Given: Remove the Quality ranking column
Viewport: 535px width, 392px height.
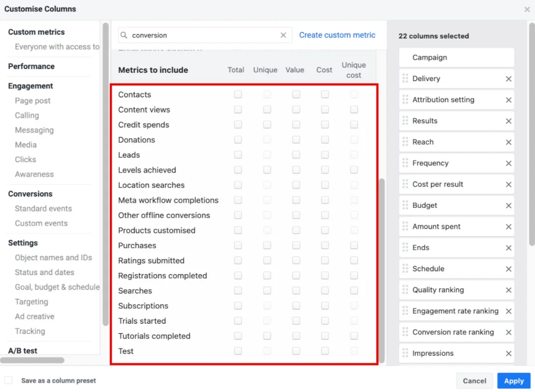Looking at the screenshot, I should [508, 290].
